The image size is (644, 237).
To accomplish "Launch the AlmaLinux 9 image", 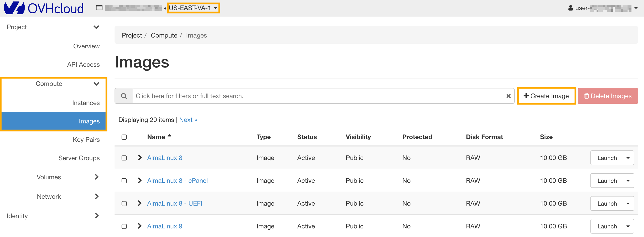I will tap(606, 226).
